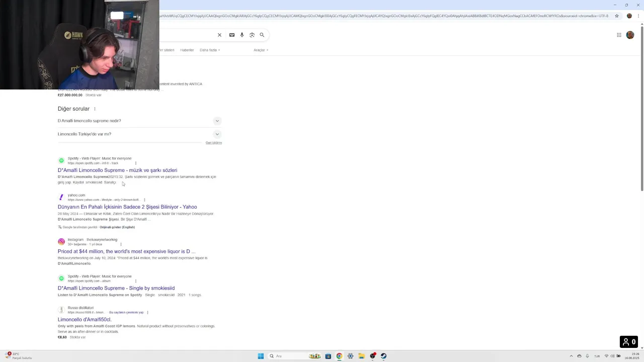Open "Limoncello d'Amalfi50cl." result
This screenshot has width=644, height=362.
85,319
